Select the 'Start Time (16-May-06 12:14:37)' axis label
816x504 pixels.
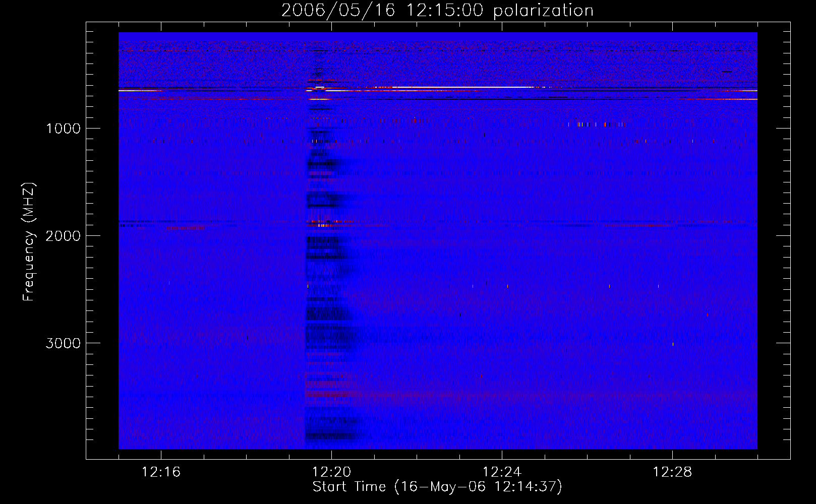tap(437, 487)
